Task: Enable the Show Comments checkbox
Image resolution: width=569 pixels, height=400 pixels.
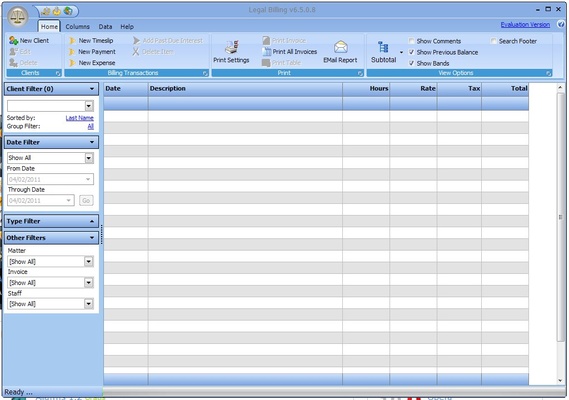Action: [412, 41]
